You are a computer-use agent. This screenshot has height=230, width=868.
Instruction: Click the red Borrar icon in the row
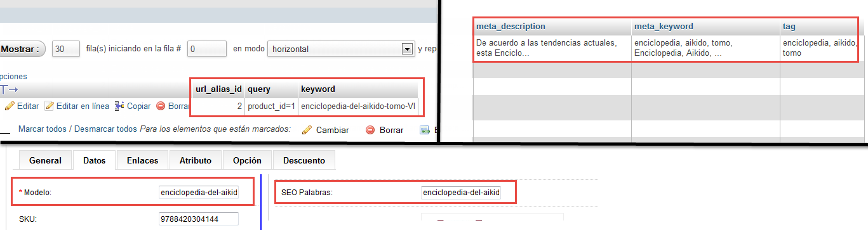click(161, 106)
